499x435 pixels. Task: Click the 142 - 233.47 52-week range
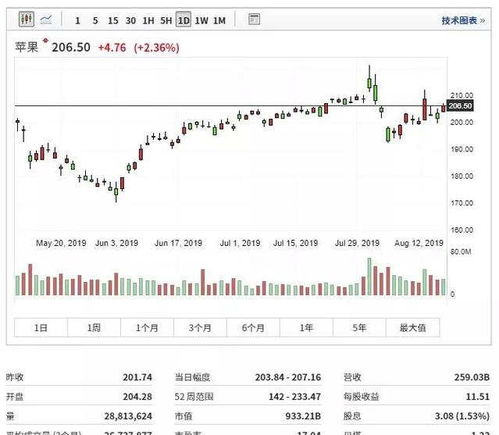[295, 397]
